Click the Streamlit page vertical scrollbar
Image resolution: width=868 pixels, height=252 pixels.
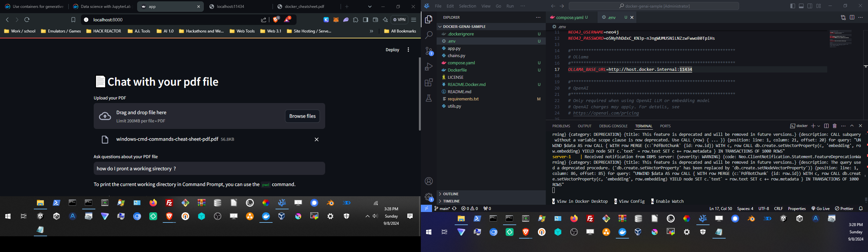point(420,94)
